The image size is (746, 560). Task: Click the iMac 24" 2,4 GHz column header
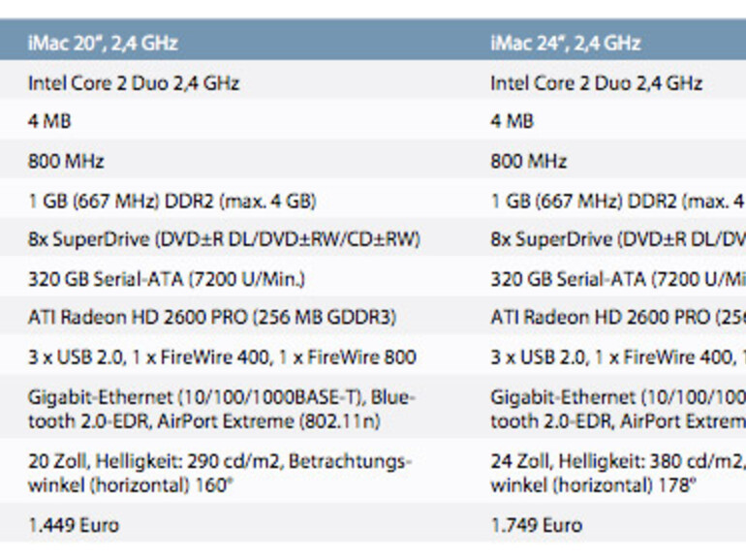(565, 44)
